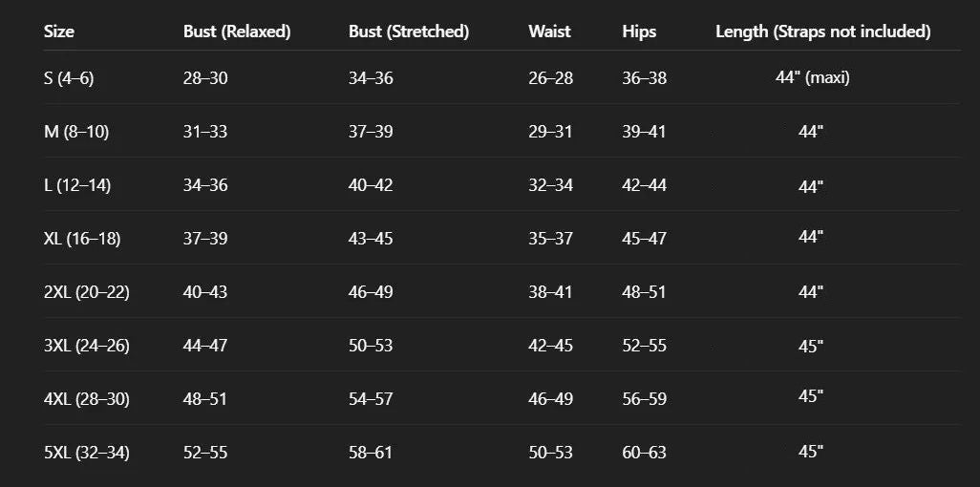
Task: Select the 4XL (28–30) size row label
Action: coord(87,399)
